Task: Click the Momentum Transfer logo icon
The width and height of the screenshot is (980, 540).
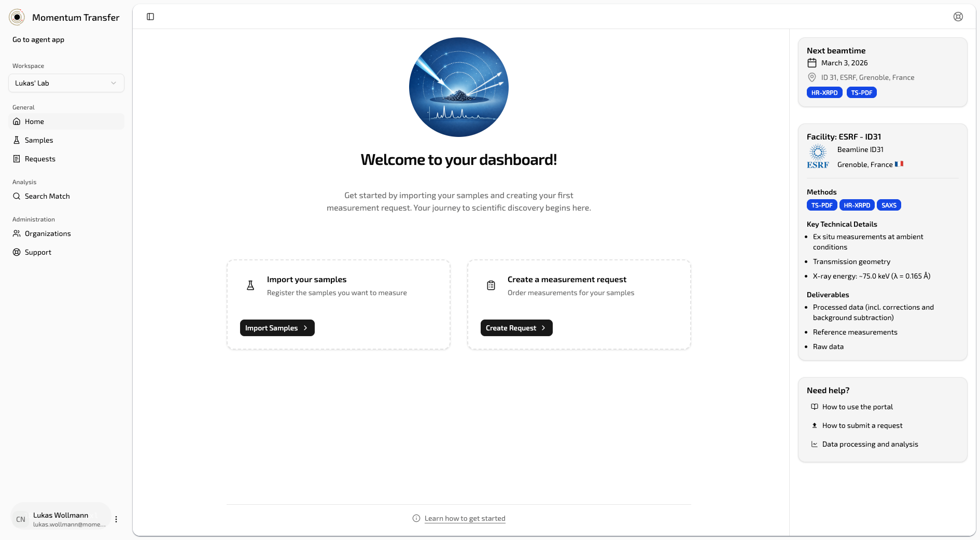Action: point(17,17)
